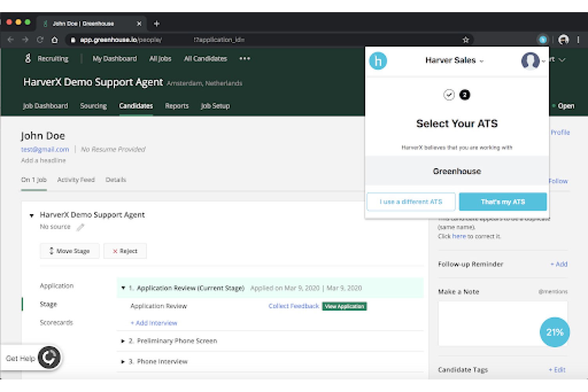
Task: Open My Dashboard in top navigation
Action: click(114, 59)
